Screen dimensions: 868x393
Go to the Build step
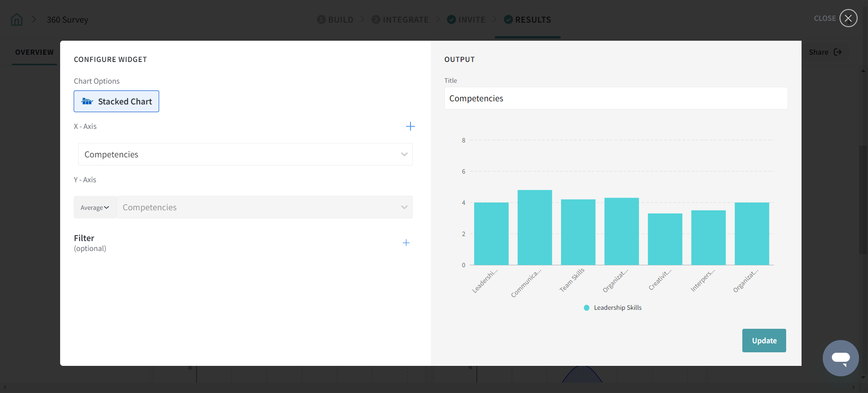click(335, 20)
